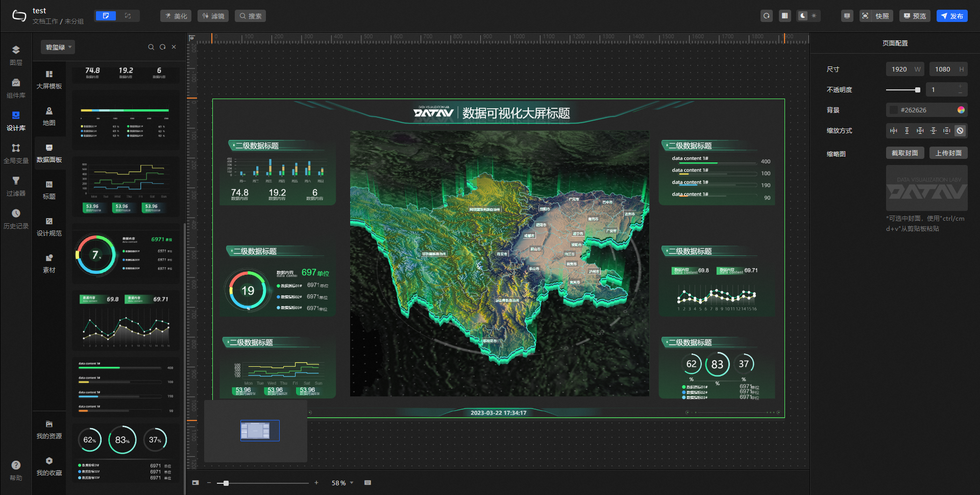
Task: Select fifth 缩放方式 scaling option
Action: pos(947,131)
